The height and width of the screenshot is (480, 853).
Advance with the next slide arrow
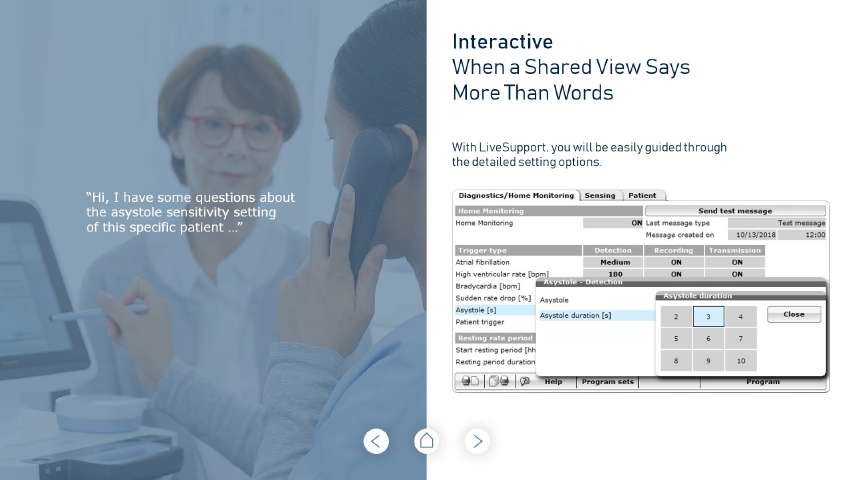coord(477,440)
